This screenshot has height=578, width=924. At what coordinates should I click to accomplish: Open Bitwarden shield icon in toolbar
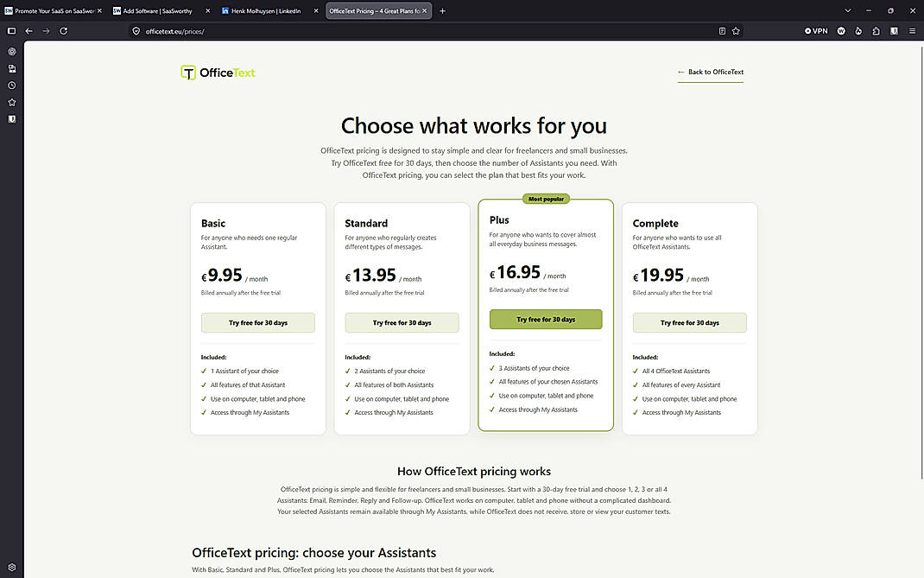[894, 31]
